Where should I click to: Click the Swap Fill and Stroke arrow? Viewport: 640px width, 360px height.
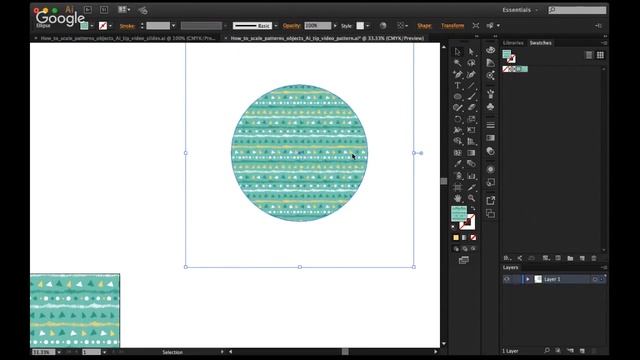pos(473,209)
